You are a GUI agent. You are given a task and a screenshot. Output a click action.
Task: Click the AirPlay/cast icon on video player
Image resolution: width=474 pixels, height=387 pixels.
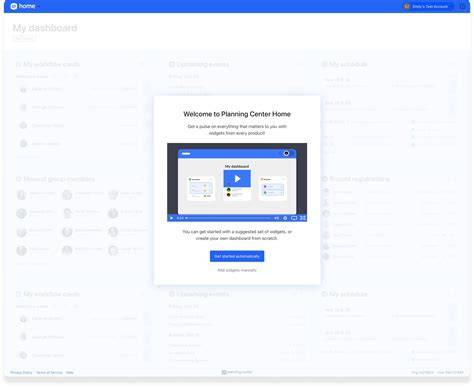tap(294, 218)
